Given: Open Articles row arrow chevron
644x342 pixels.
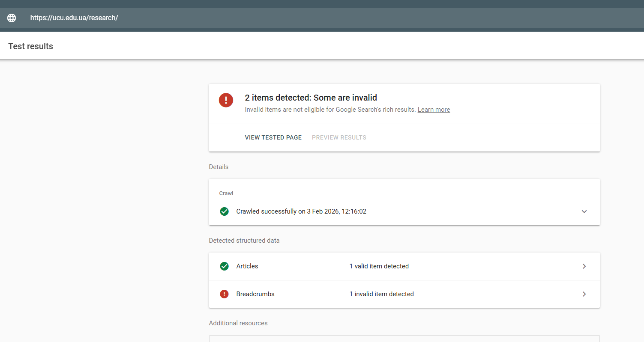Looking at the screenshot, I should (x=584, y=266).
